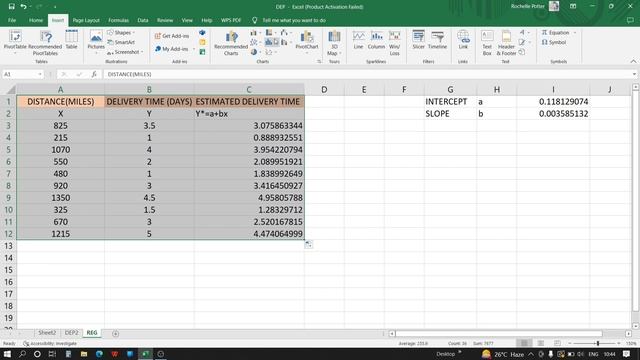Click the Tell me what you want to do box

tap(294, 20)
